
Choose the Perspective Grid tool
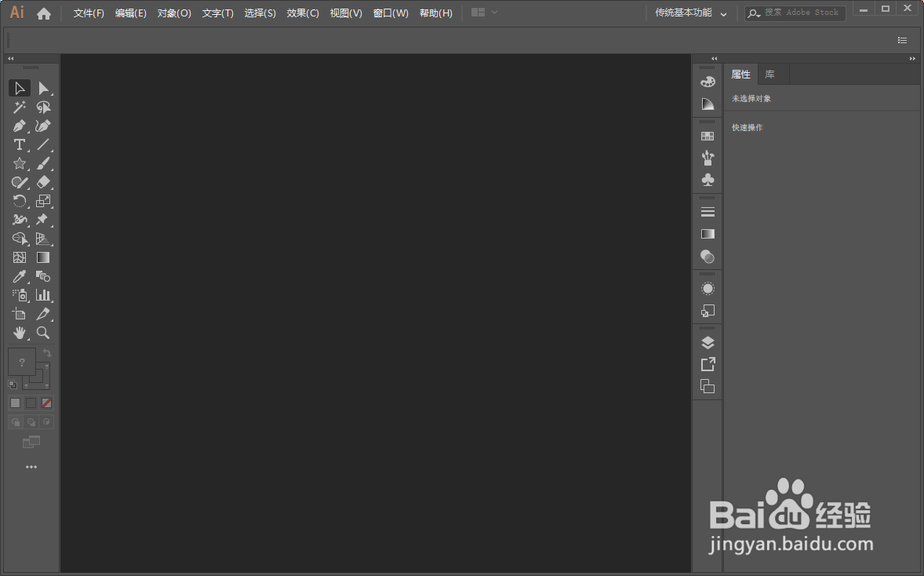43,239
